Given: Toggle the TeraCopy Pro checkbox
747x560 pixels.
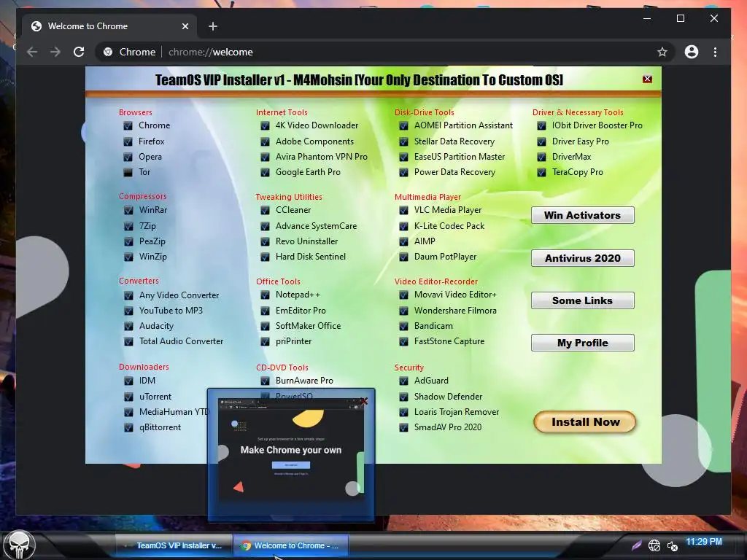Looking at the screenshot, I should coord(541,172).
